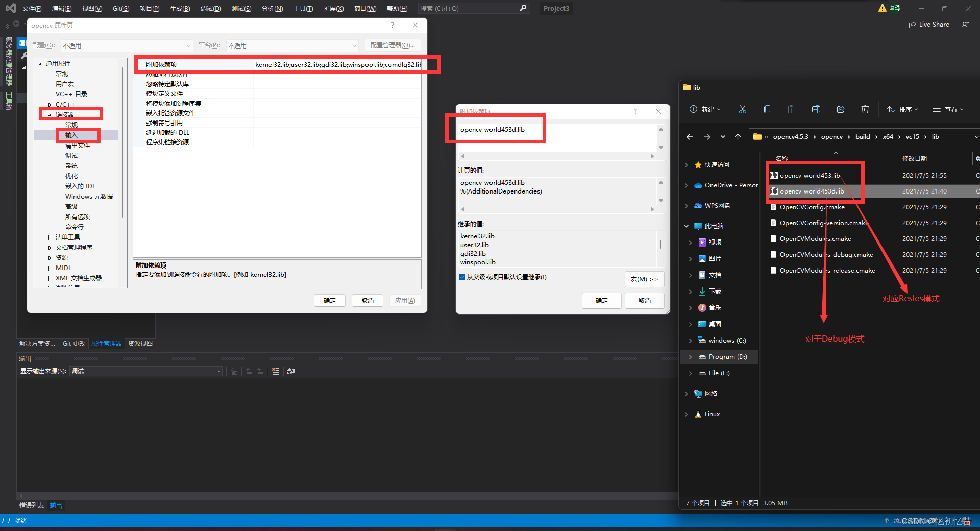The width and height of the screenshot is (980, 531).
Task: Open Configuration Manager
Action: click(x=393, y=45)
